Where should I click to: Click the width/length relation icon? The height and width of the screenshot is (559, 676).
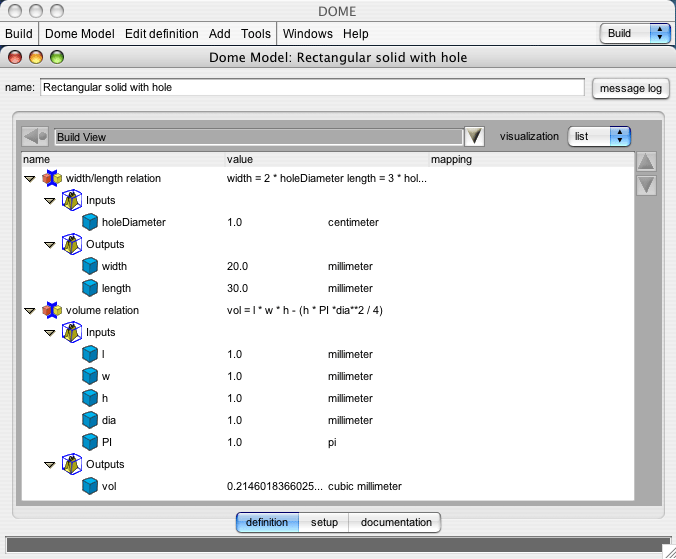click(52, 178)
